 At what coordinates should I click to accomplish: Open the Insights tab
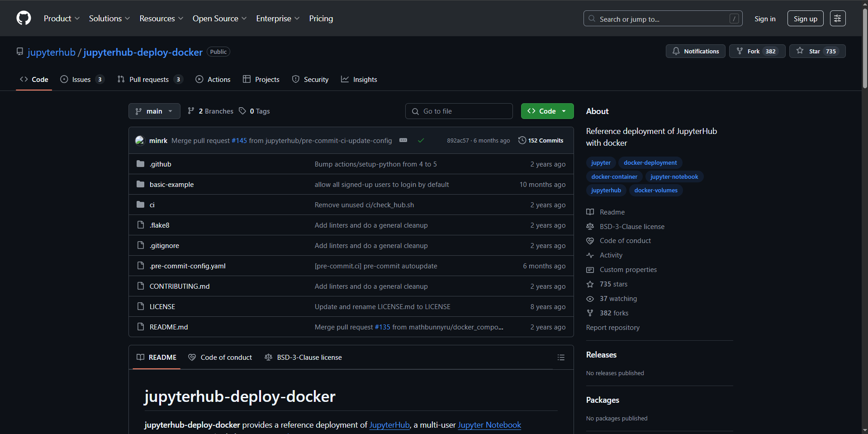click(x=359, y=79)
